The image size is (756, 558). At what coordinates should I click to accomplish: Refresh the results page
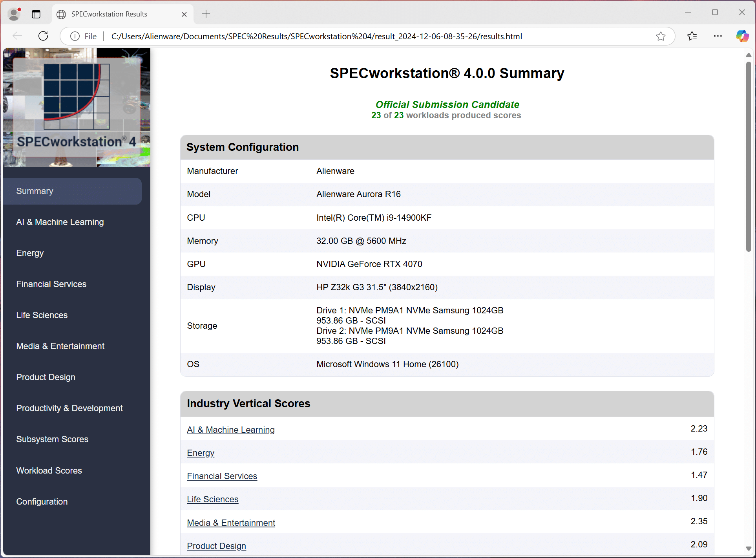(43, 36)
